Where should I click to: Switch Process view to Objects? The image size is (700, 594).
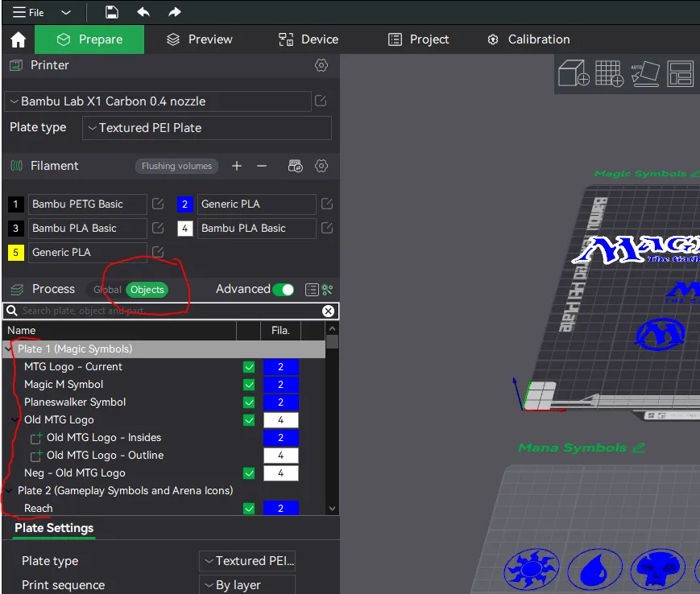tap(147, 290)
